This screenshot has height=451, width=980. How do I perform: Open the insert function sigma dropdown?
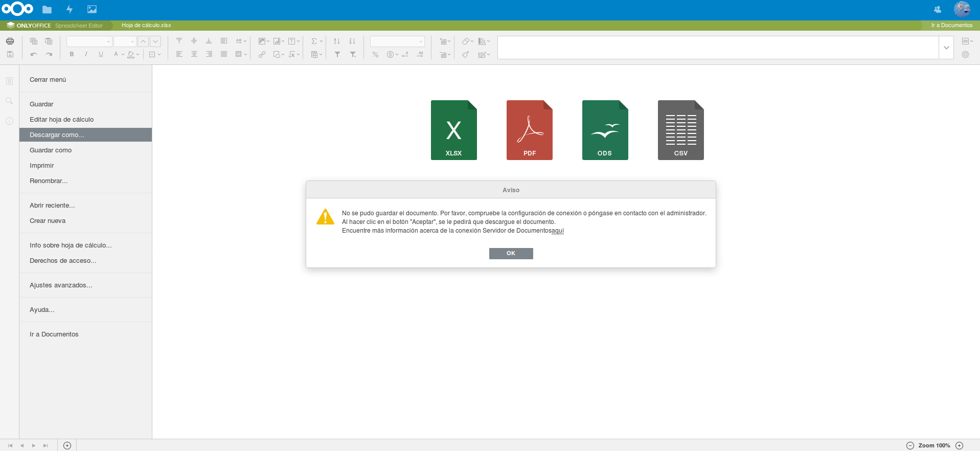[317, 41]
